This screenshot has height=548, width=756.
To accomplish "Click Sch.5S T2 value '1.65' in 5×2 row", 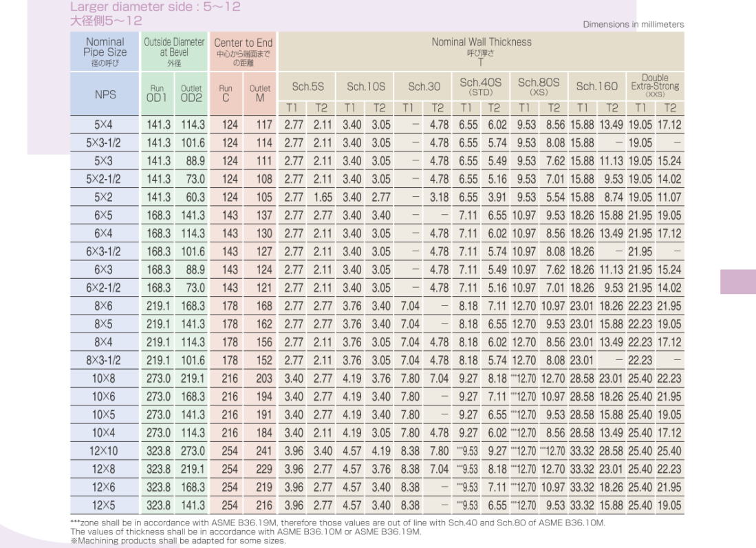I will coord(323,198).
